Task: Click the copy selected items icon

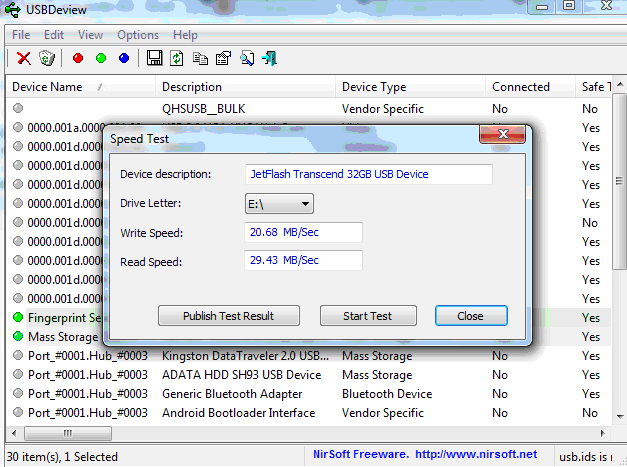Action: 200,59
